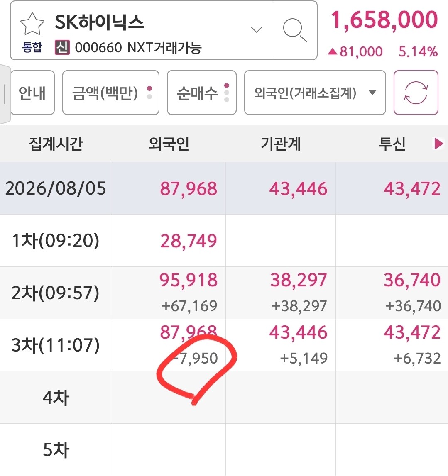
Task: Select the 투신 column header
Action: click(x=392, y=144)
